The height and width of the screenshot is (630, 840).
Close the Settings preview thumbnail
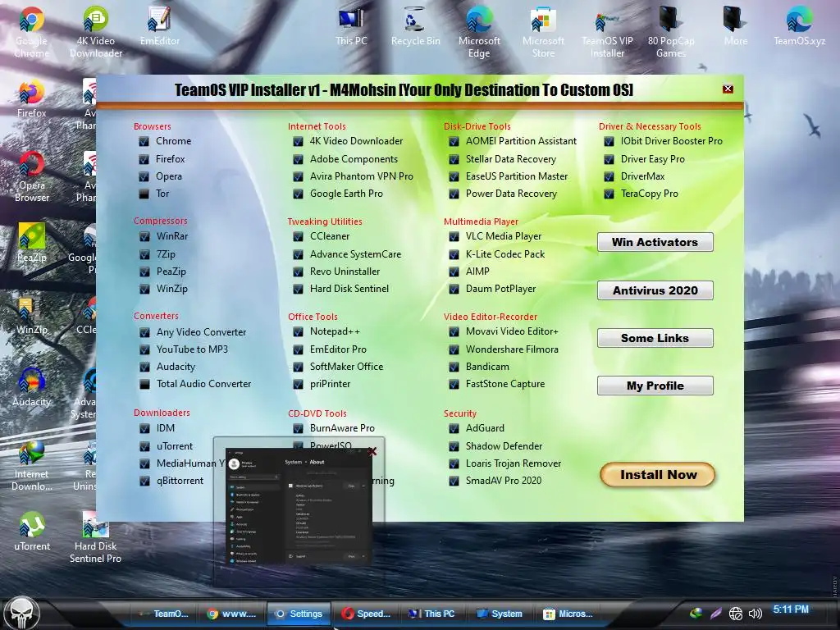(372, 451)
